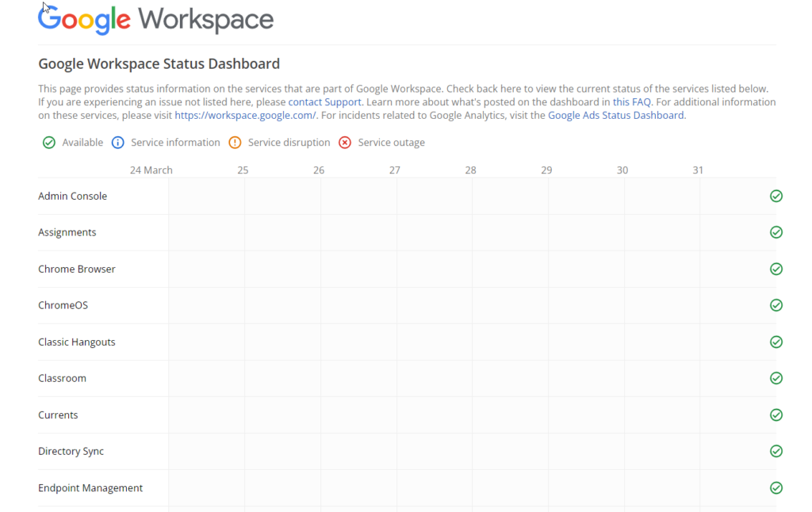Open the contact Support link

coord(324,102)
